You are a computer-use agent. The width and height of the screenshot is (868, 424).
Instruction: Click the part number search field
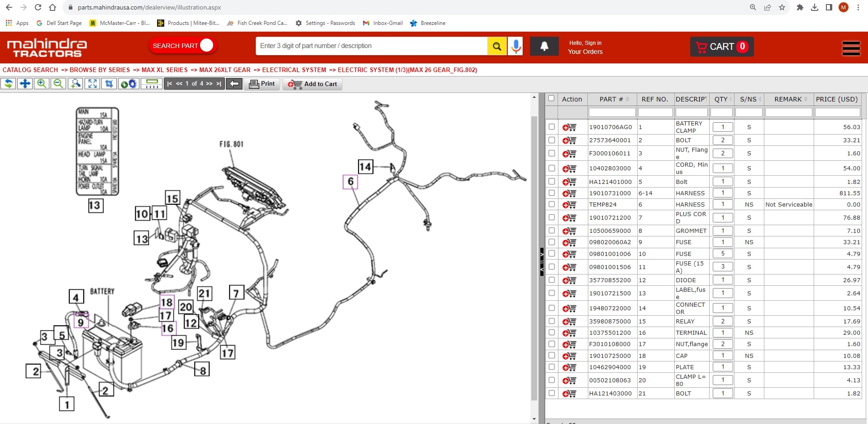coord(372,46)
